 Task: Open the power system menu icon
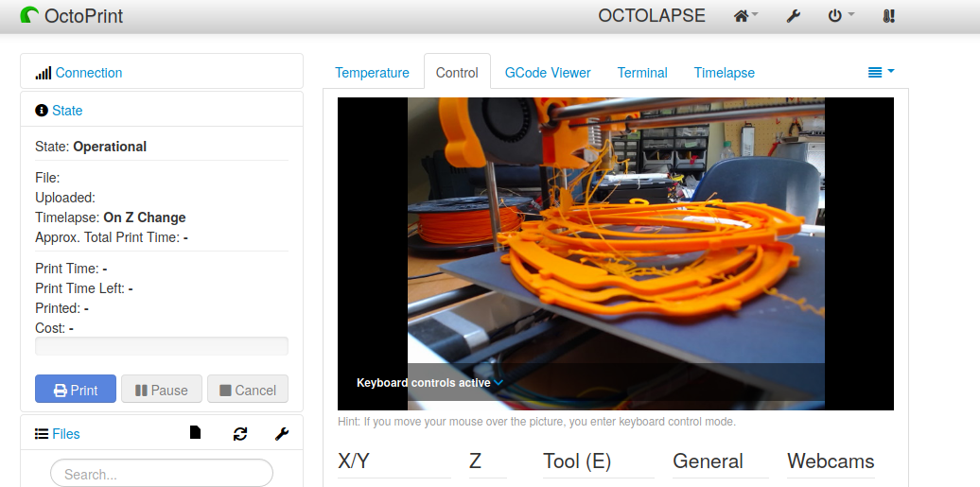[x=841, y=16]
